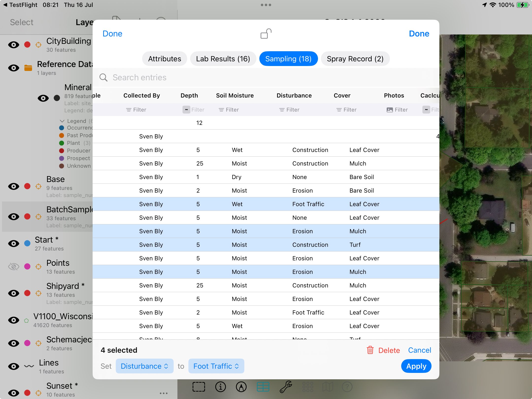Tap the right Done button
Viewport: 532px width, 399px height.
pyautogui.click(x=419, y=33)
